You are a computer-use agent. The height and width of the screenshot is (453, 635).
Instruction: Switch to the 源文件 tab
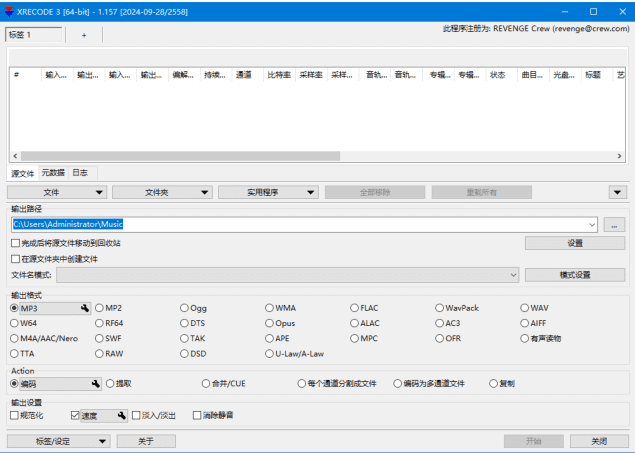(23, 174)
